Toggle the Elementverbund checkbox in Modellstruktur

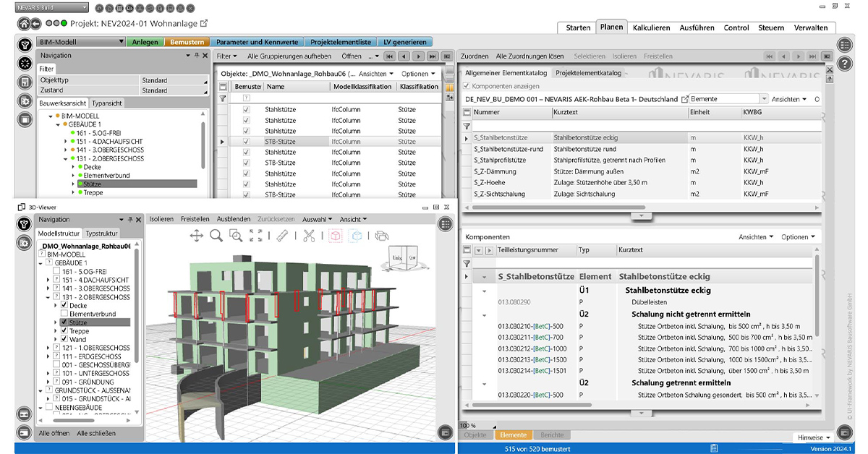[64, 314]
